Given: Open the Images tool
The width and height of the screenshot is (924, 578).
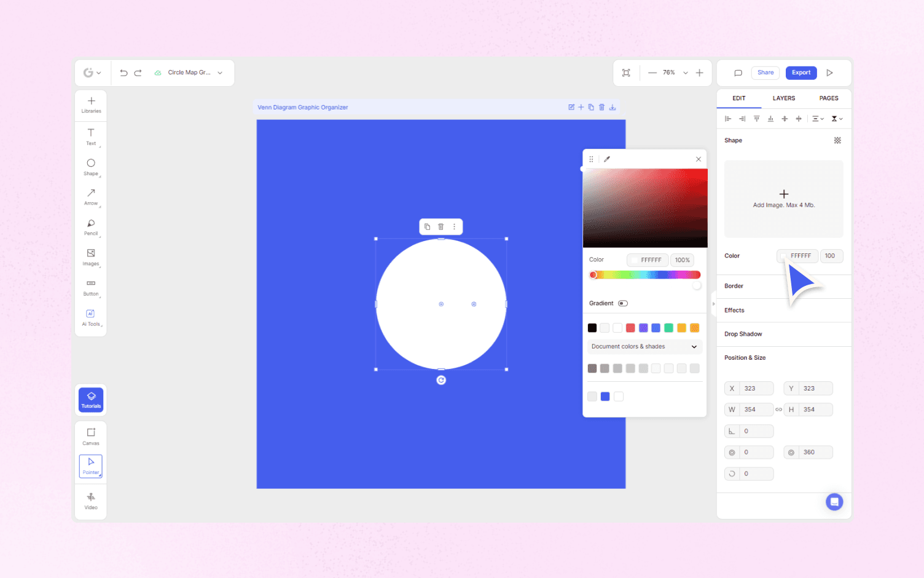Looking at the screenshot, I should point(90,256).
